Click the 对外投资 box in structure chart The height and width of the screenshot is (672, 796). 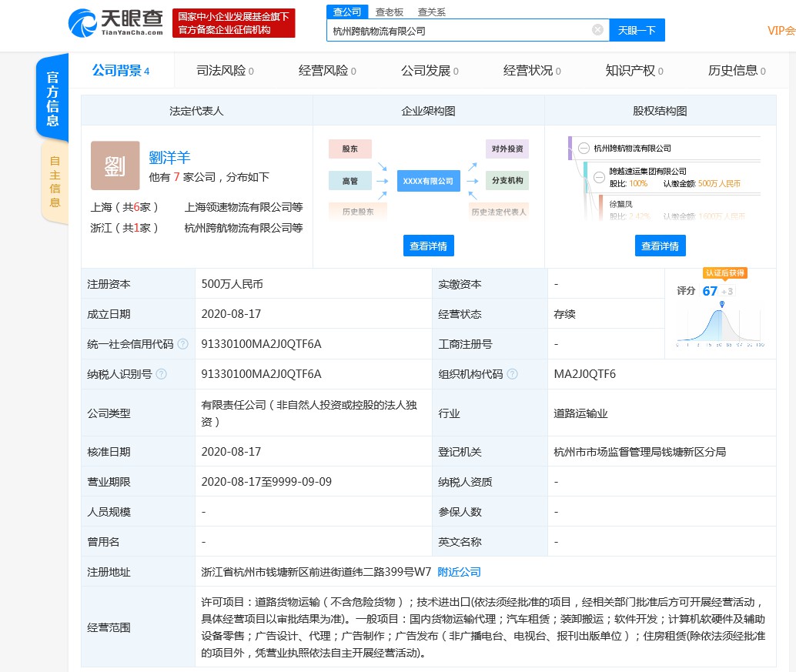pyautogui.click(x=507, y=149)
